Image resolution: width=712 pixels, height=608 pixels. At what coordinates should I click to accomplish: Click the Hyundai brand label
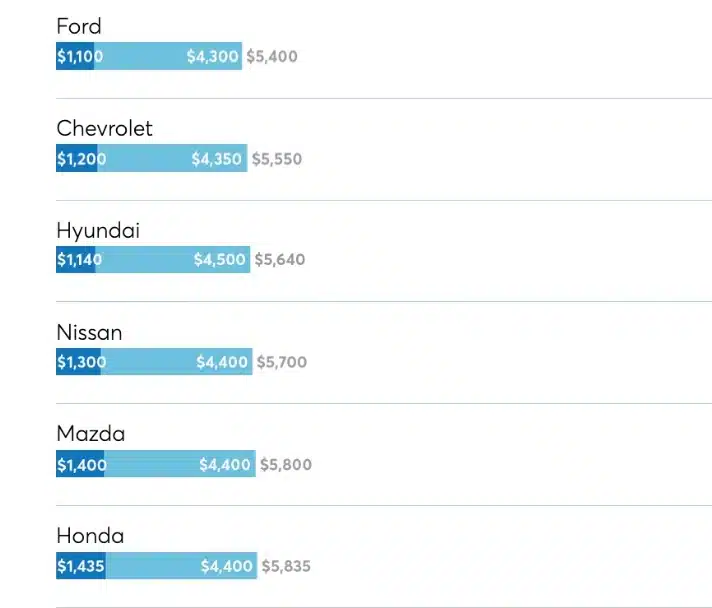click(98, 231)
